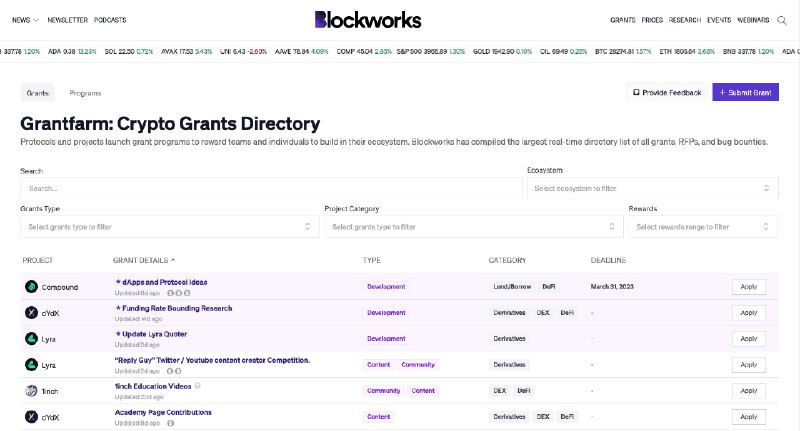
Task: Click the Provide Feedback button
Action: 665,92
